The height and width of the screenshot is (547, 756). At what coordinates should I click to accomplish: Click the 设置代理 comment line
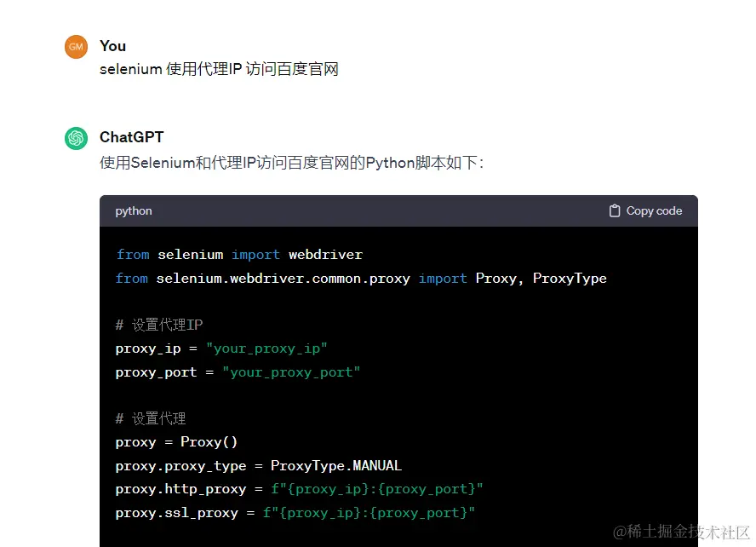[153, 417]
